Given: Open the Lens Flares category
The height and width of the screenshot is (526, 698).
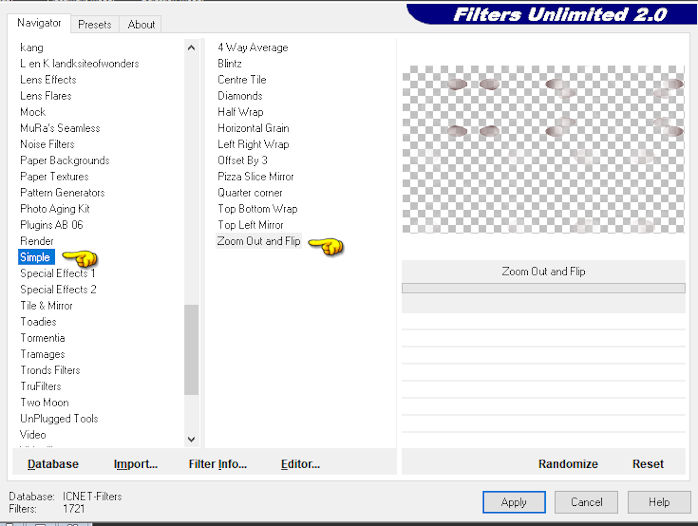Looking at the screenshot, I should tap(46, 96).
